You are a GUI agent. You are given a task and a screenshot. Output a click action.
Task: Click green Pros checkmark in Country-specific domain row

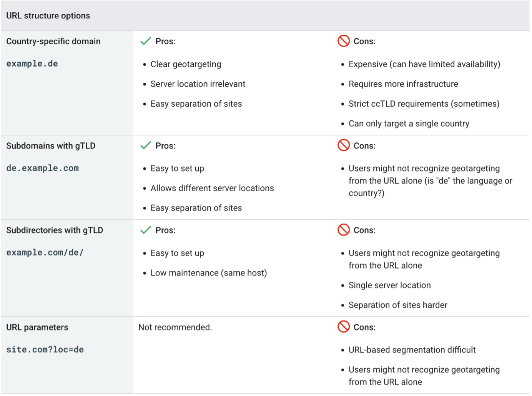146,41
